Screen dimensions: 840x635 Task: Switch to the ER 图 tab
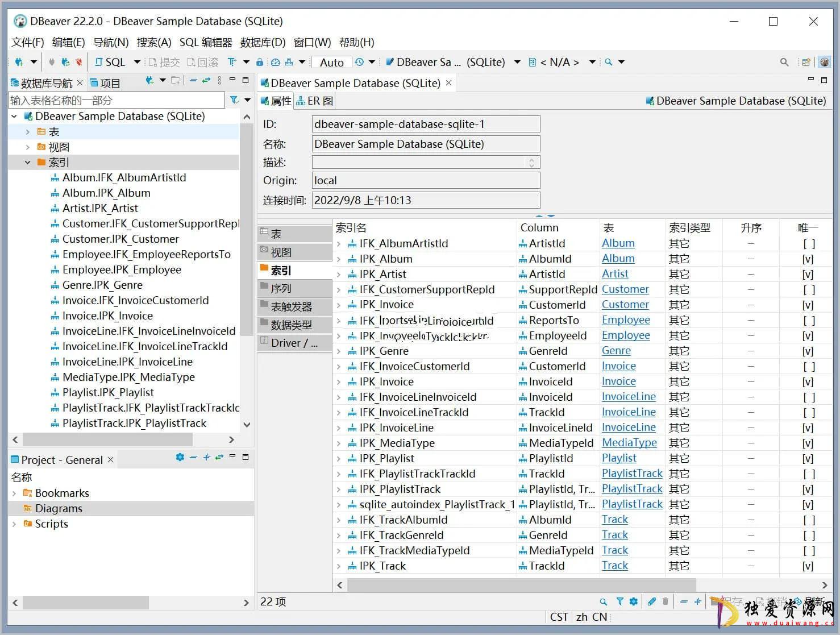point(314,101)
